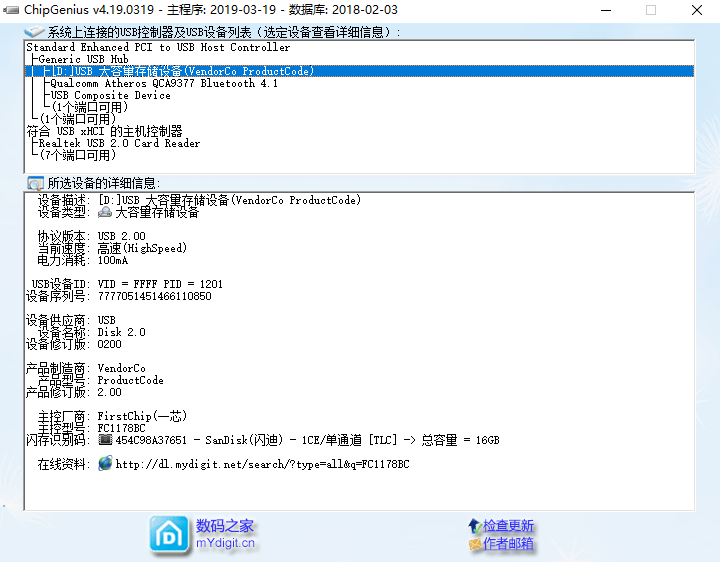Select Realtek USB 2.0 Card Reader
Image resolution: width=720 pixels, height=562 pixels.
point(119,143)
